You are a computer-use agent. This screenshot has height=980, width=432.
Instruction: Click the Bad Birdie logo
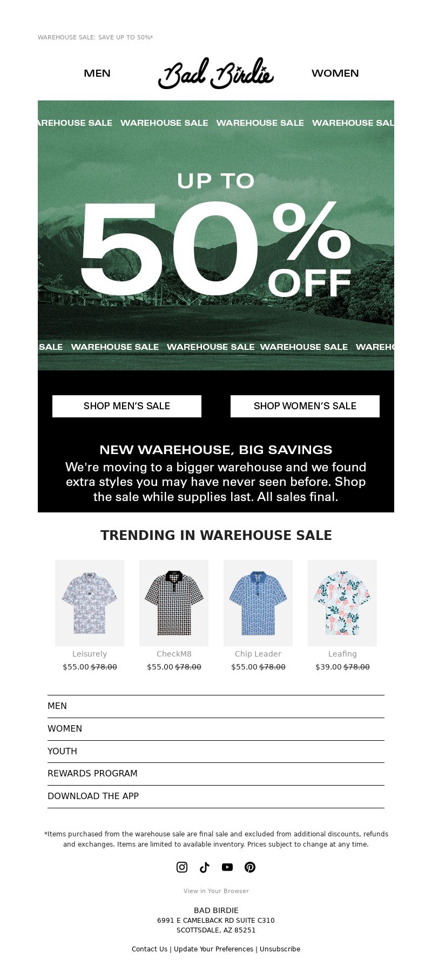coord(216,73)
